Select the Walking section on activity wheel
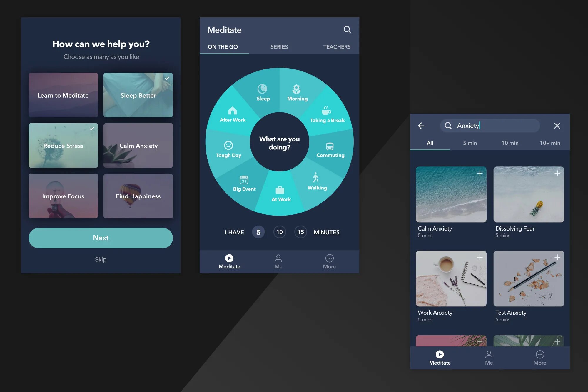This screenshot has width=588, height=392. [x=317, y=181]
